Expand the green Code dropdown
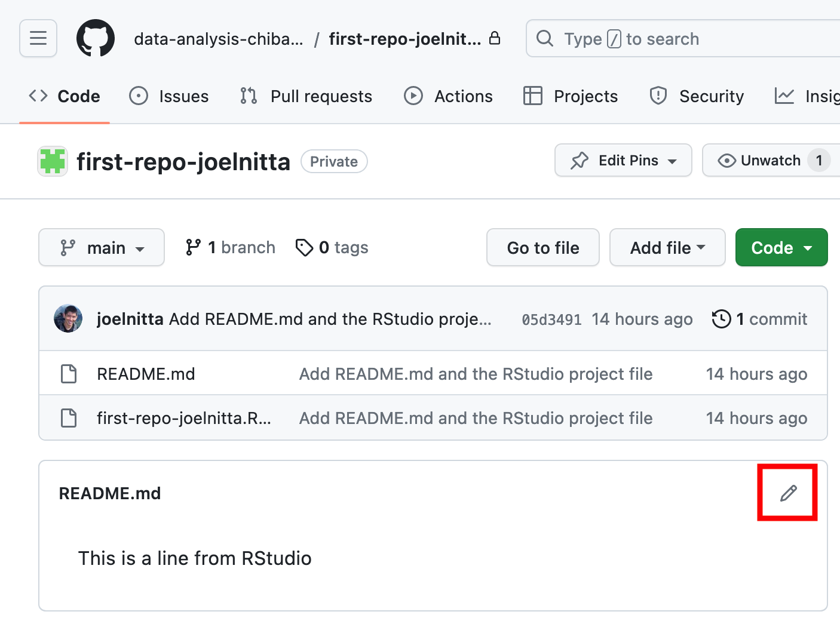This screenshot has width=840, height=630. (x=781, y=247)
